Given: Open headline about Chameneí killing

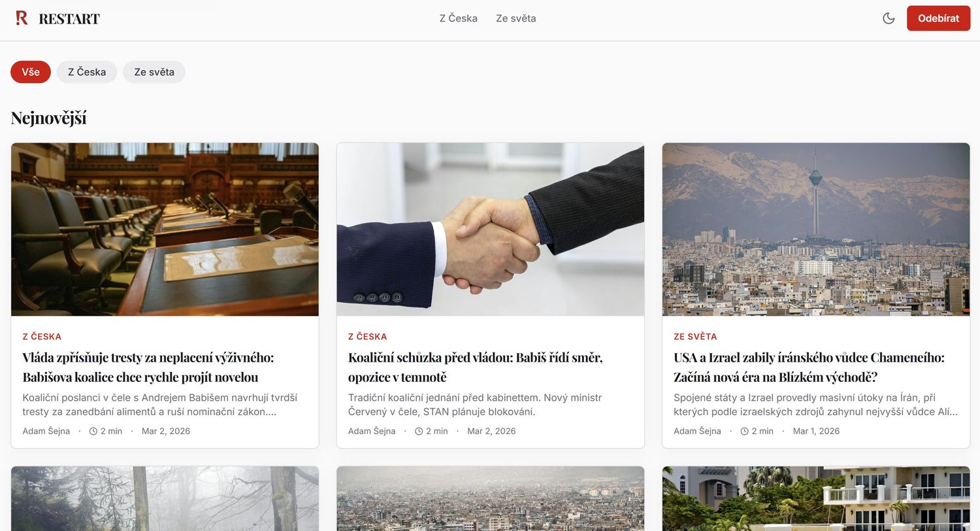Looking at the screenshot, I should (809, 367).
